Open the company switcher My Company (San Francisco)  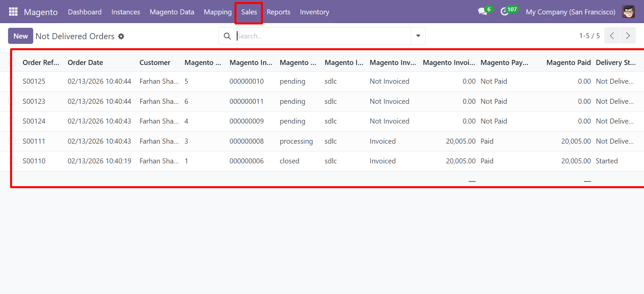[x=570, y=12]
